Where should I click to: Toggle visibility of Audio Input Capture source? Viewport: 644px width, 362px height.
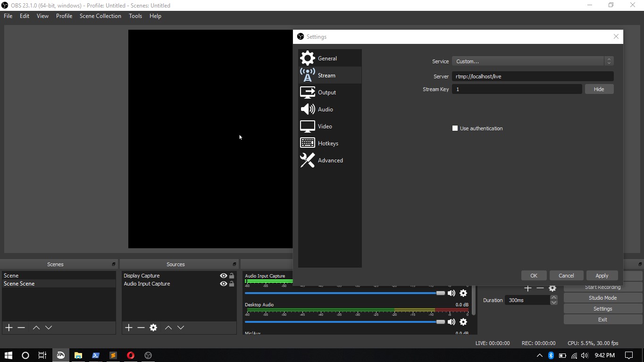pos(223,284)
